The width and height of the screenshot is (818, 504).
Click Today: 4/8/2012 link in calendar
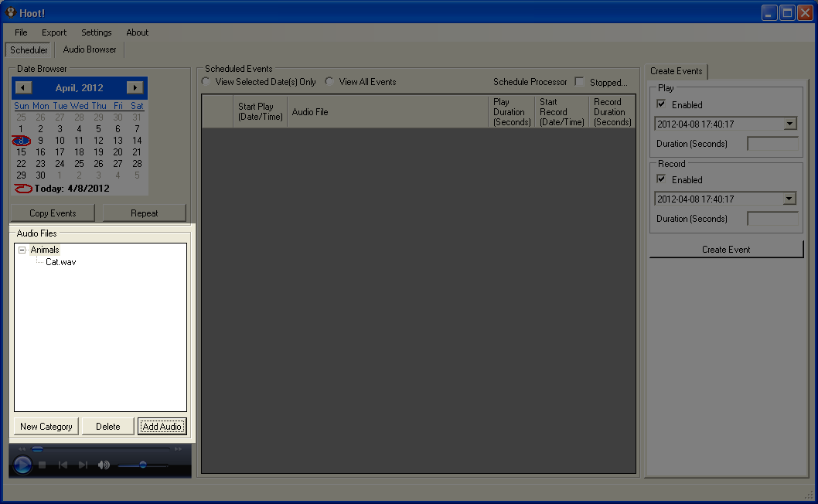tap(72, 189)
